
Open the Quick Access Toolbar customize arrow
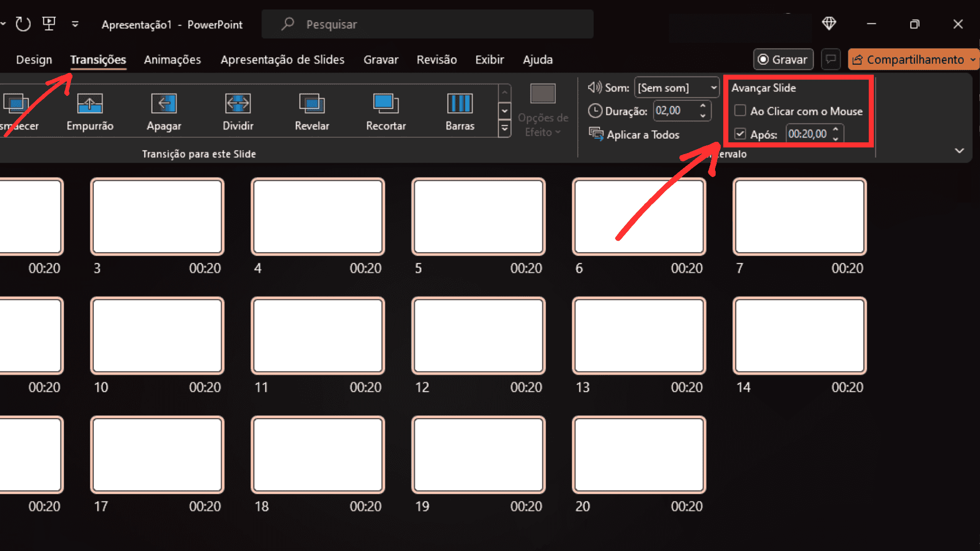[x=75, y=24]
